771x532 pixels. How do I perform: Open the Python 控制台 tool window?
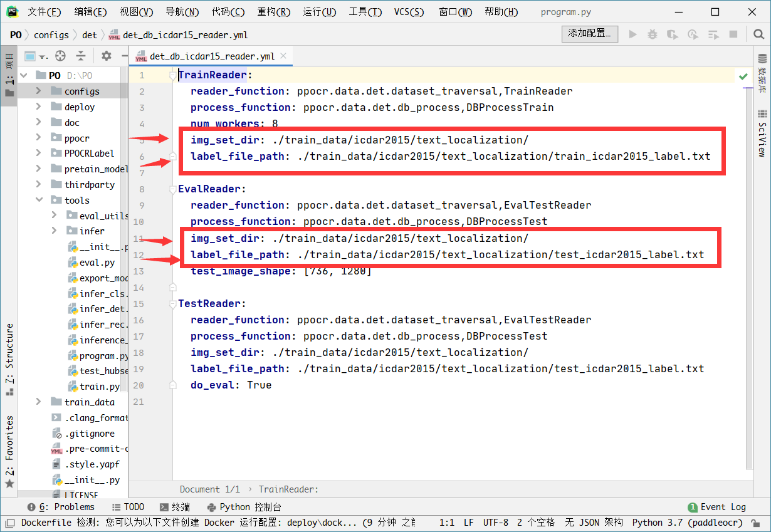pos(243,507)
